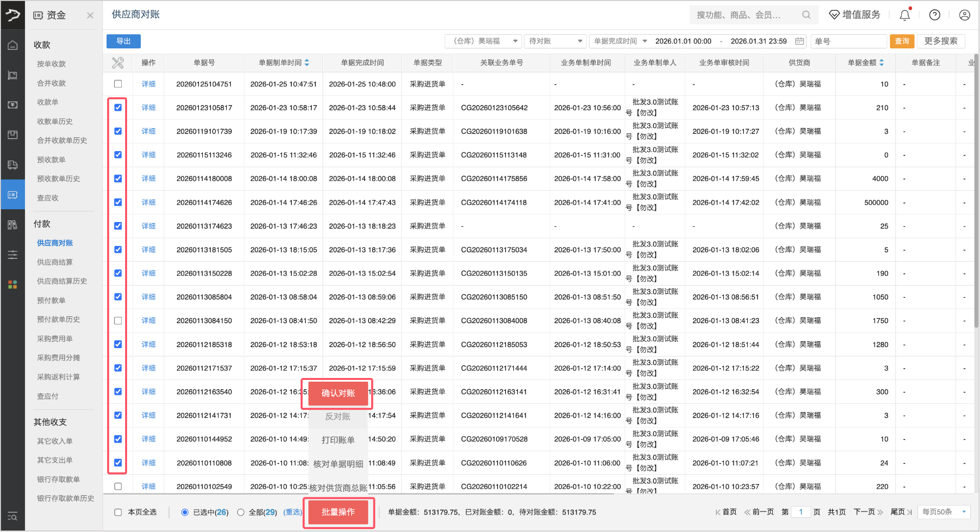This screenshot has width=980, height=532.
Task: Toggle the 本页全选 checkbox
Action: point(118,512)
